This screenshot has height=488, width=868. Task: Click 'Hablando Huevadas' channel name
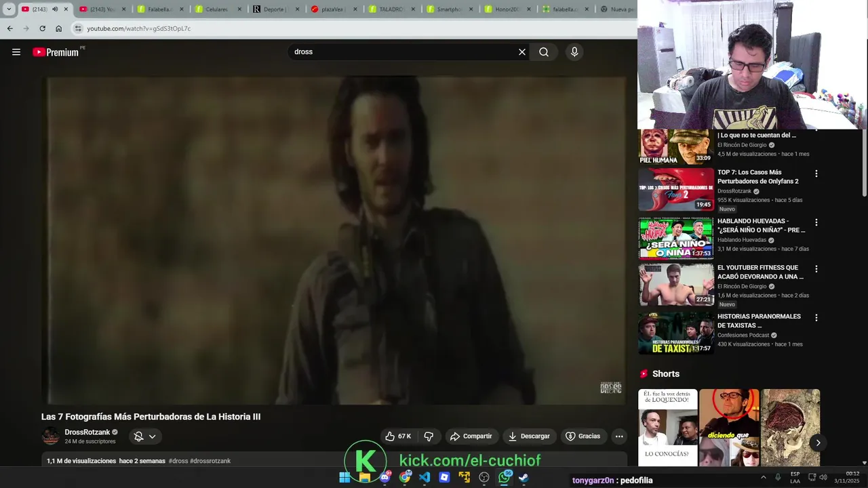pos(742,240)
